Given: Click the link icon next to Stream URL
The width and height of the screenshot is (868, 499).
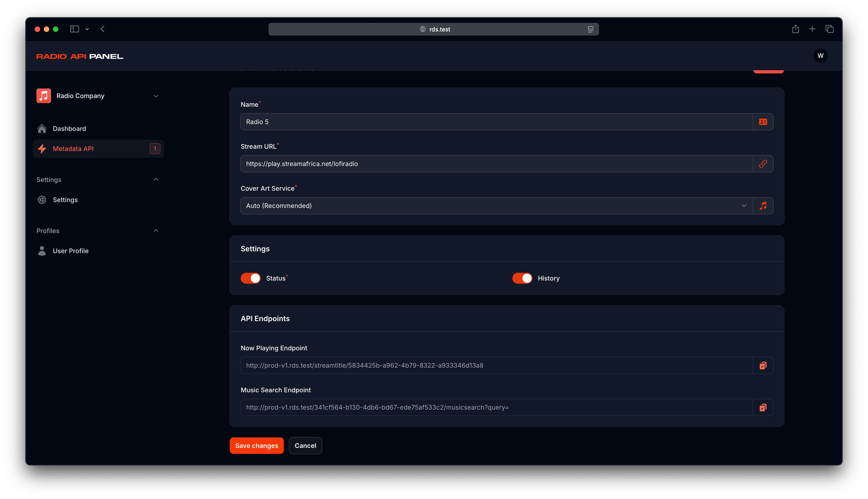Looking at the screenshot, I should pyautogui.click(x=763, y=163).
